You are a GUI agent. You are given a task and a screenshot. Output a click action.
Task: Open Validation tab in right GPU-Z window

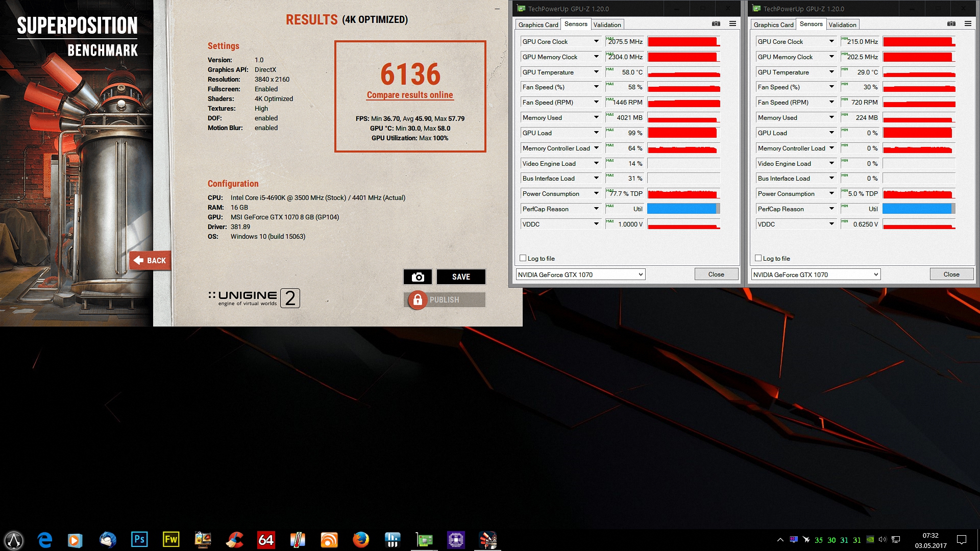[842, 24]
